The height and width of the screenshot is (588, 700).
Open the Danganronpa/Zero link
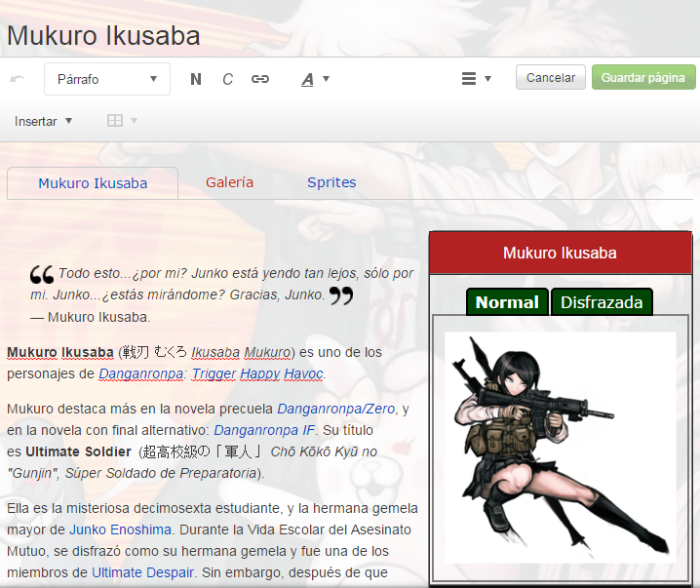point(336,409)
